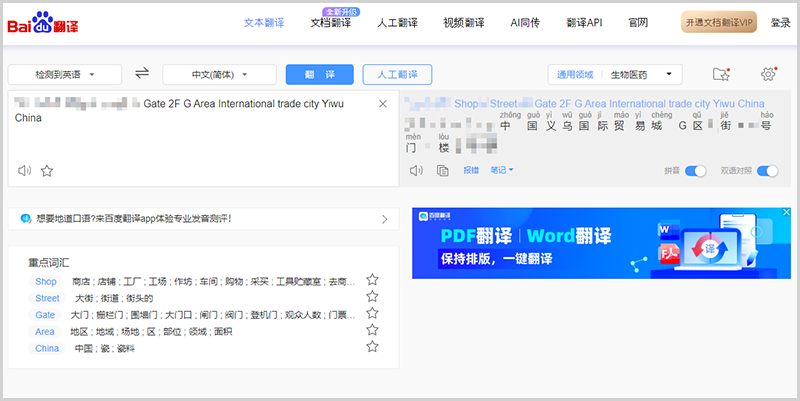The image size is (800, 401).
Task: Star the source text as favorite
Action: tap(47, 170)
